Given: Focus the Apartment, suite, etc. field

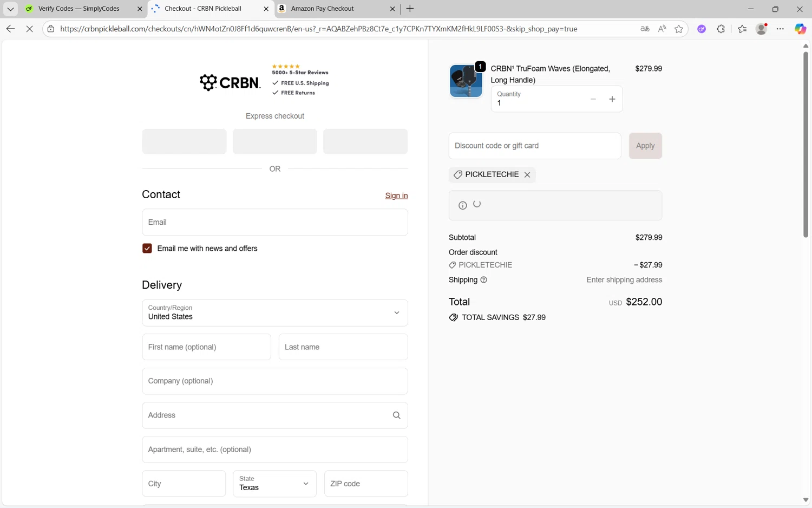Looking at the screenshot, I should tap(274, 450).
